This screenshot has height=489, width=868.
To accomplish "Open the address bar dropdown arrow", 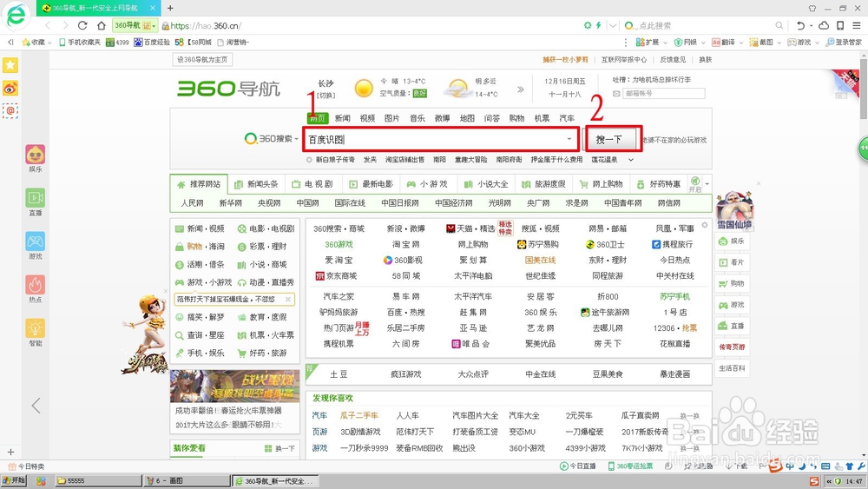I will tap(613, 25).
